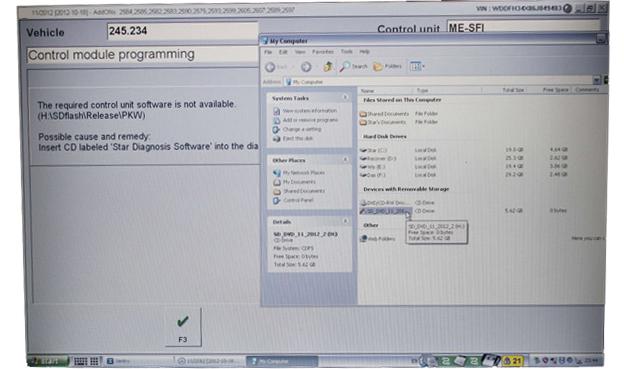The image size is (624, 369).
Task: Collapse the Details panel
Action: tap(345, 221)
